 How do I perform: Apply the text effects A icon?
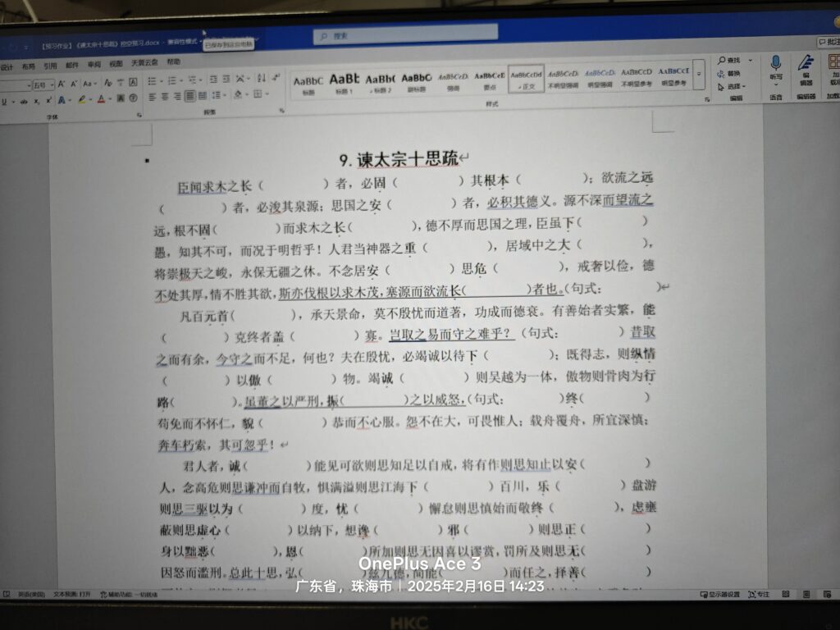(62, 99)
